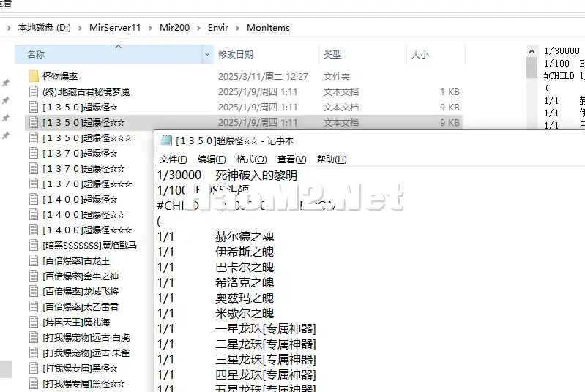Open Notepad 帮助(H) menu

click(332, 159)
